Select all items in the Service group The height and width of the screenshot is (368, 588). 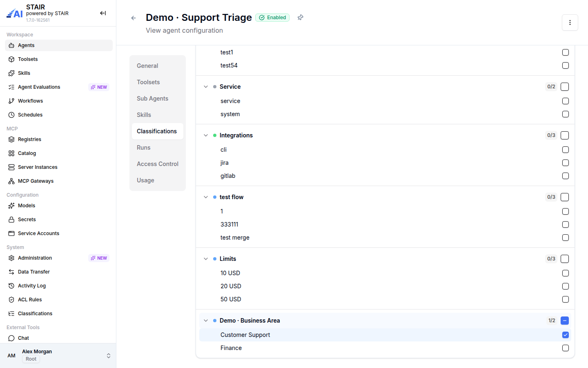pyautogui.click(x=565, y=87)
